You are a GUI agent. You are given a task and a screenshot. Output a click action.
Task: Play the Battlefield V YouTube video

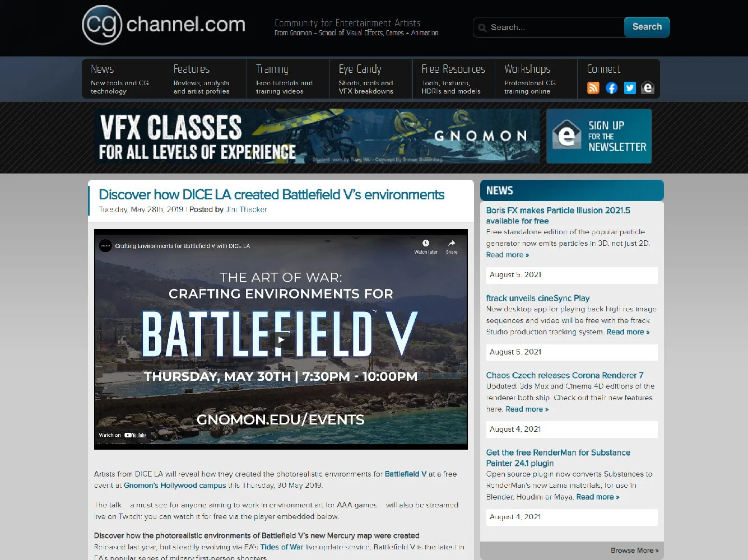point(281,339)
